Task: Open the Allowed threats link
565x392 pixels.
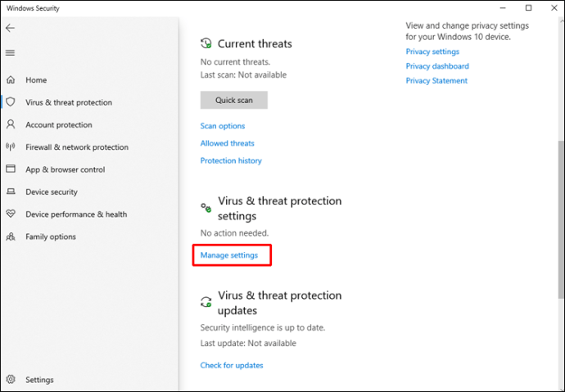Action: click(227, 143)
